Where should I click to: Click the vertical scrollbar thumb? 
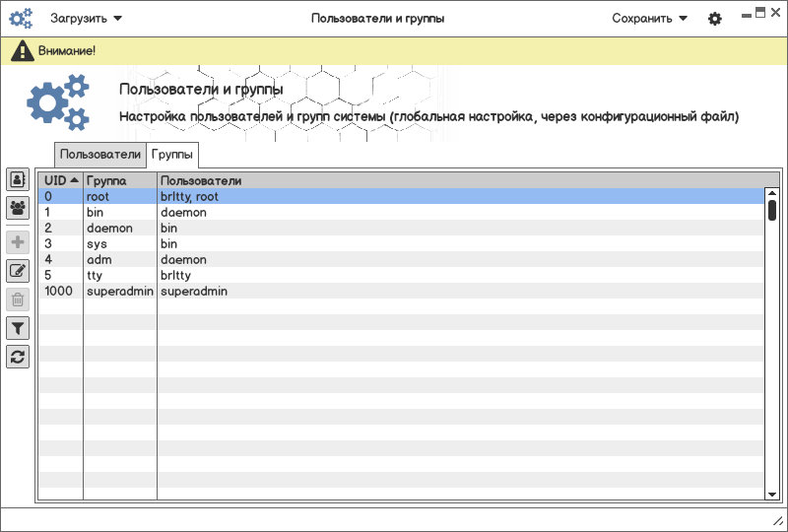pyautogui.click(x=772, y=210)
